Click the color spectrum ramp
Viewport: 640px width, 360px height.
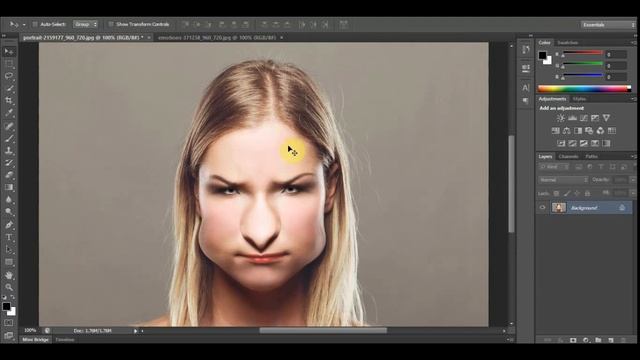(584, 89)
